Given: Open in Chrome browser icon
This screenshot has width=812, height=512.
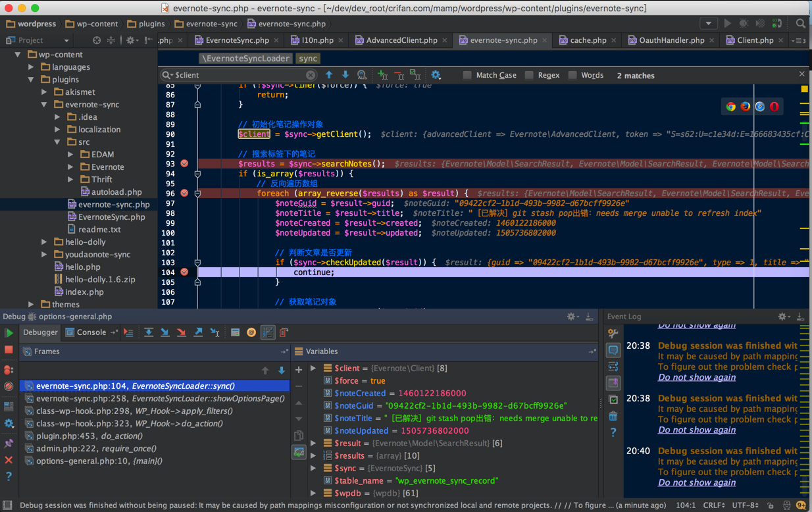Looking at the screenshot, I should (x=731, y=107).
